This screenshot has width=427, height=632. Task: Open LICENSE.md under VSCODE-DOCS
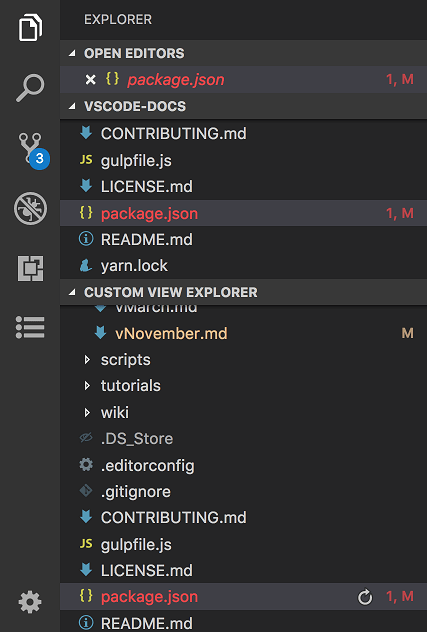coord(244,187)
